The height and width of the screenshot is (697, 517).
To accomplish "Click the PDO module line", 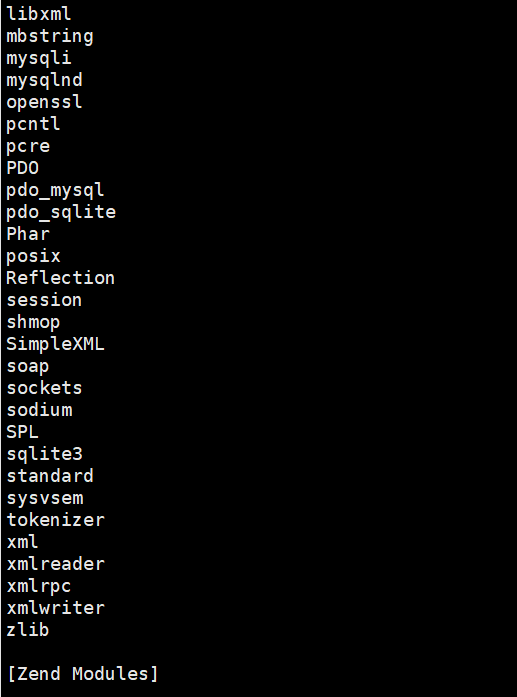I will coord(23,168).
